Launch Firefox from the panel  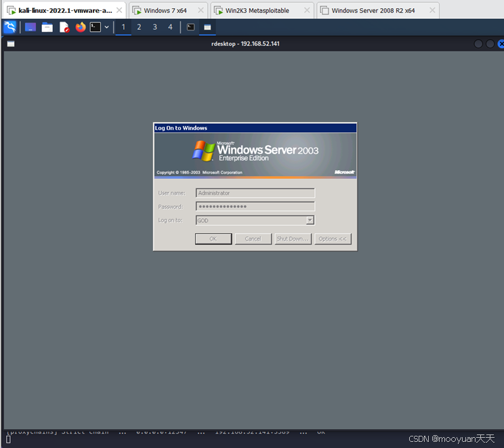click(x=81, y=27)
